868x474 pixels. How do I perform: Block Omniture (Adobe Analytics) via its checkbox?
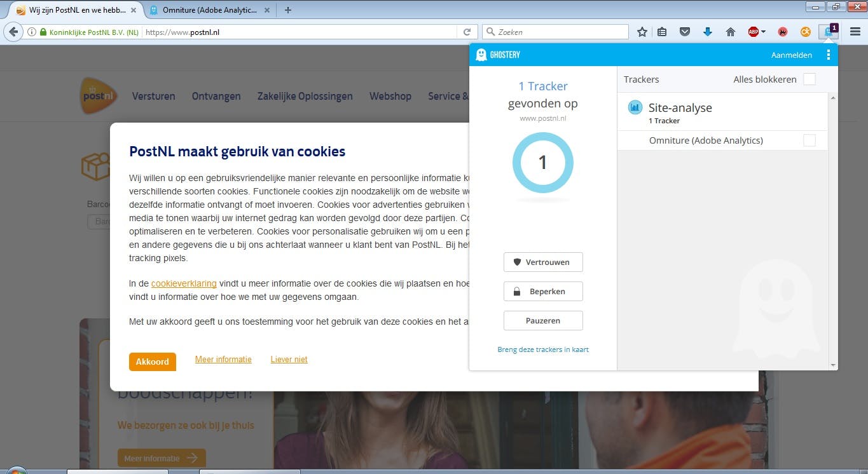[809, 140]
